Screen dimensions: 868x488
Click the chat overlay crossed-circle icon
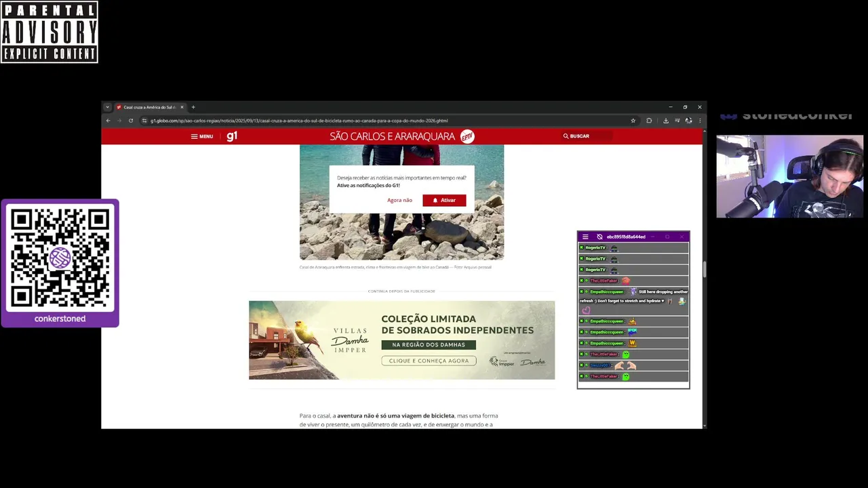point(599,237)
